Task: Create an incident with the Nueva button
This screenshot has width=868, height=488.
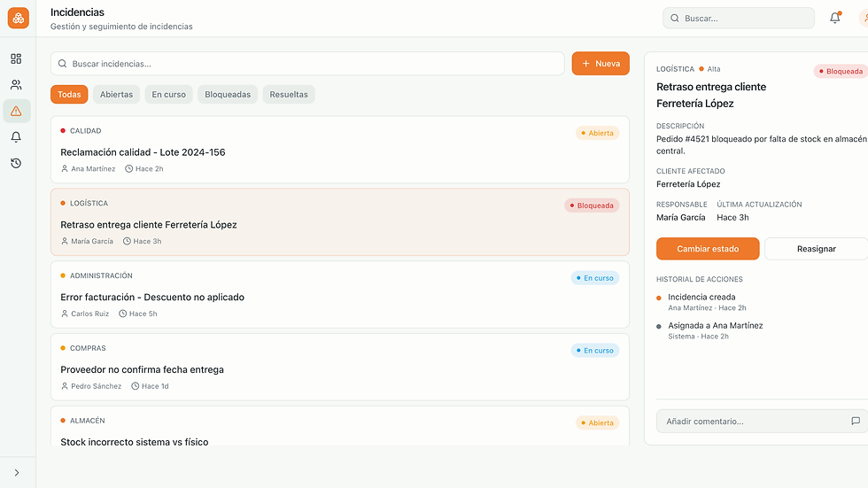Action: point(601,64)
